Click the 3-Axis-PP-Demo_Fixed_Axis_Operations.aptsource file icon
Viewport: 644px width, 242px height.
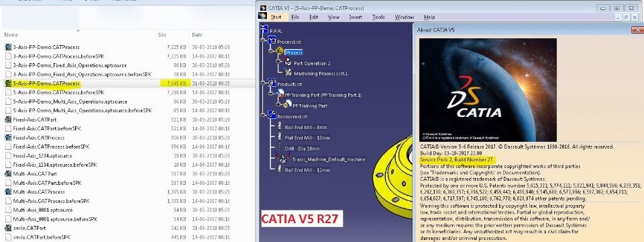click(x=8, y=65)
